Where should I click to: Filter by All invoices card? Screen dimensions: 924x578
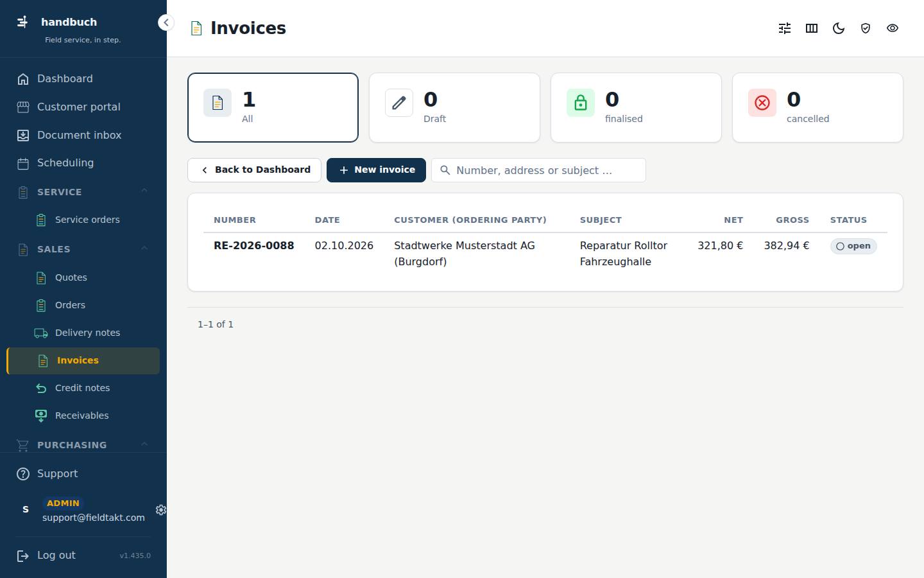point(273,107)
